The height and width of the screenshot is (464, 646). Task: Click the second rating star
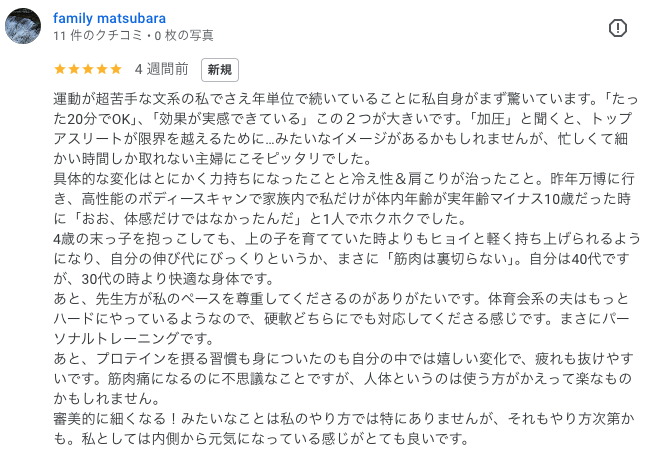coord(72,70)
